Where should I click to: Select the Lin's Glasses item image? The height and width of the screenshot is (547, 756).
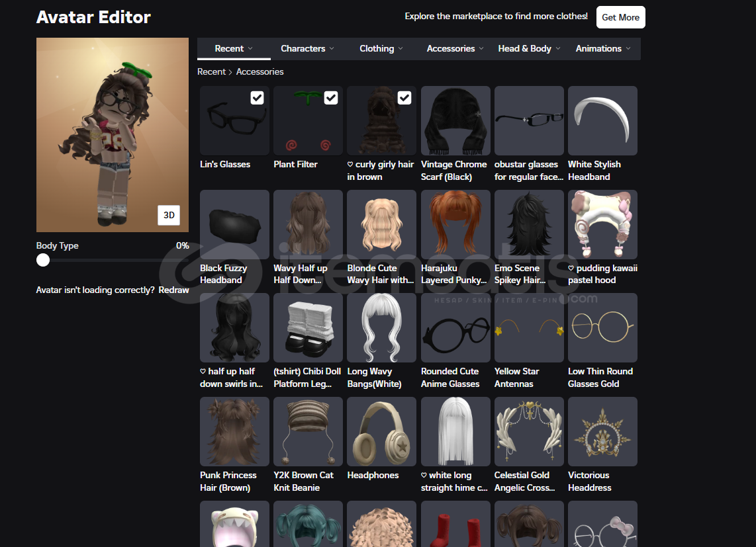(234, 120)
